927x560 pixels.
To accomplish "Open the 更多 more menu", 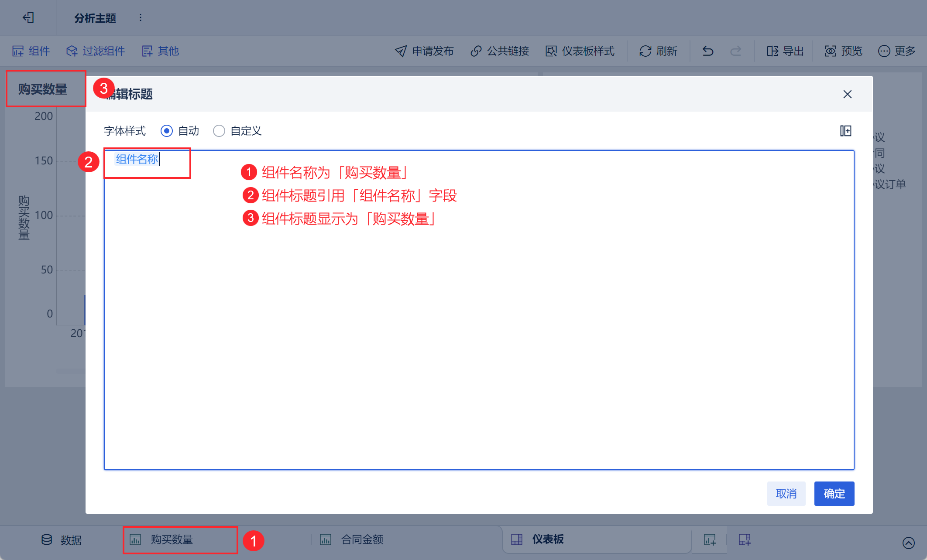I will point(897,51).
